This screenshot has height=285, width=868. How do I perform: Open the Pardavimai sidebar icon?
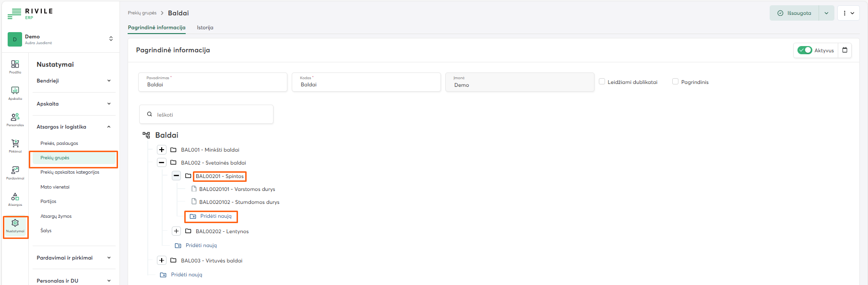pos(15,172)
